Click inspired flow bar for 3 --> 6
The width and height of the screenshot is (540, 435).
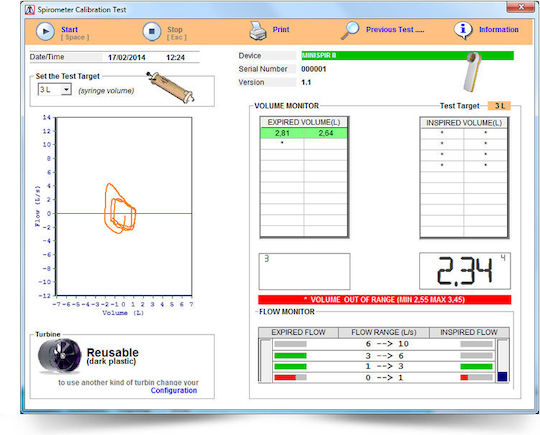476,356
